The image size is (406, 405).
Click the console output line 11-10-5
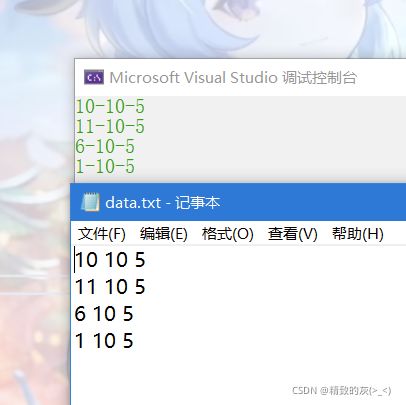[110, 127]
